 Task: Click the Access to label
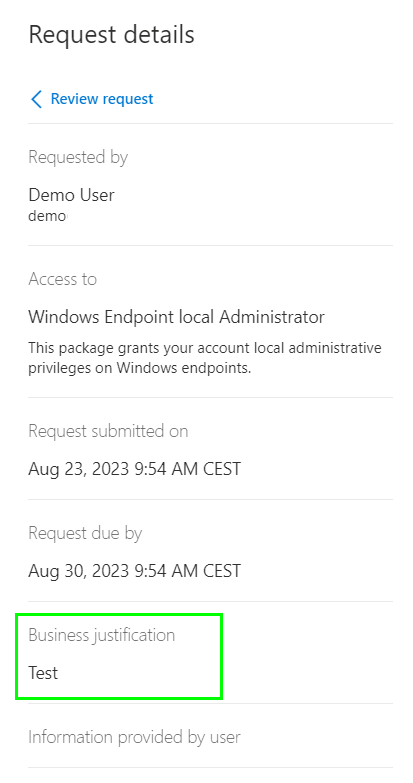pyautogui.click(x=62, y=279)
